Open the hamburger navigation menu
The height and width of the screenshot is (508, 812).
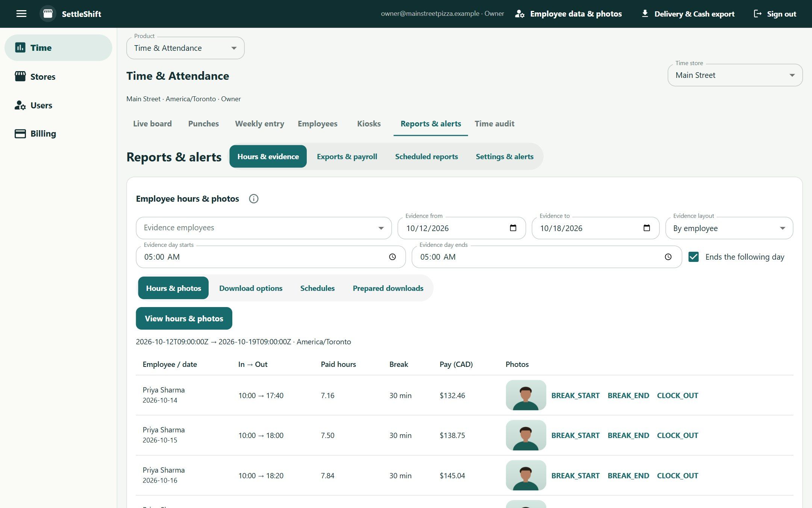point(21,14)
